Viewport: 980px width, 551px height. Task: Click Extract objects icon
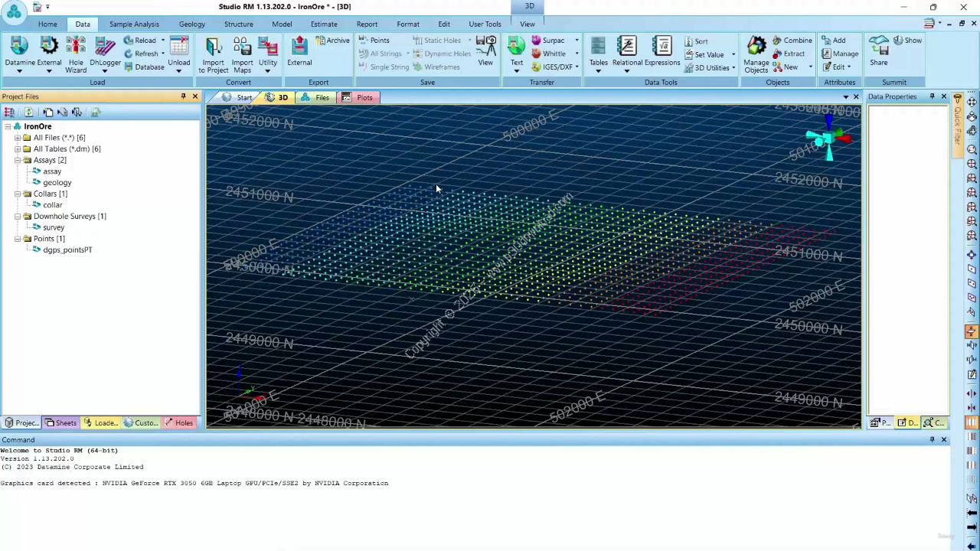pos(788,54)
